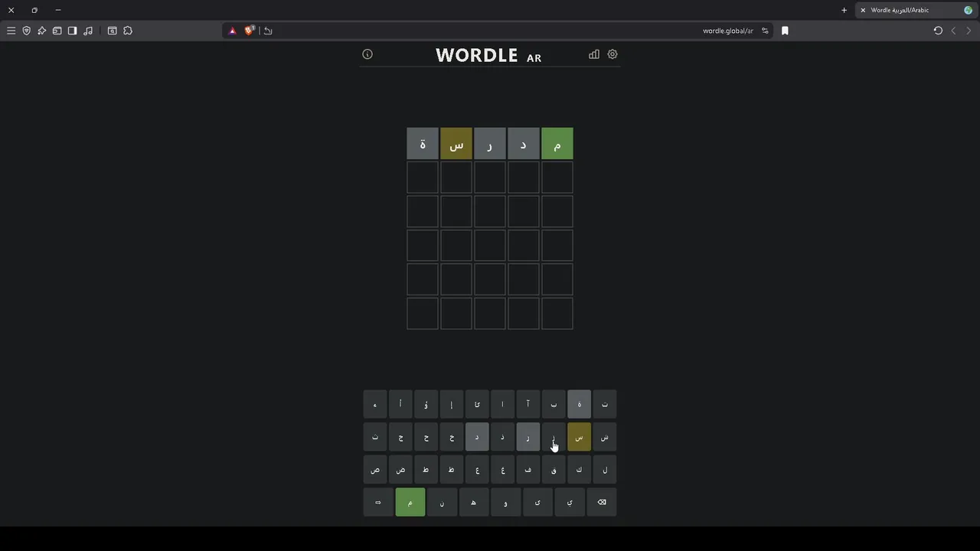Tap the ك key on keyboard
Viewport: 980px width, 551px height.
click(x=580, y=469)
